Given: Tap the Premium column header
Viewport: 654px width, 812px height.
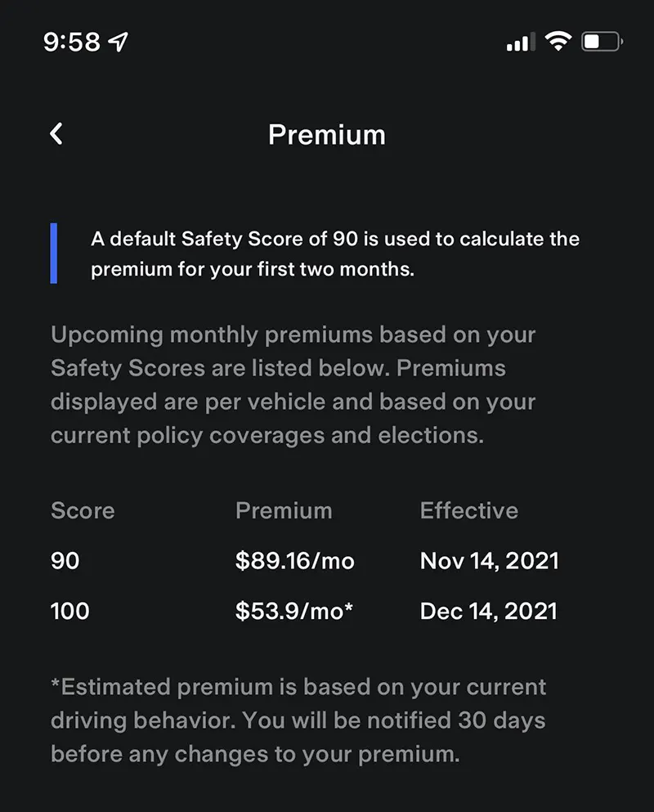Looking at the screenshot, I should point(284,511).
